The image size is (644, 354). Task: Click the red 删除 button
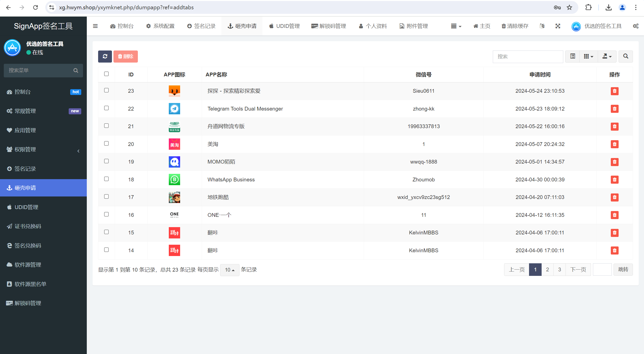point(126,56)
